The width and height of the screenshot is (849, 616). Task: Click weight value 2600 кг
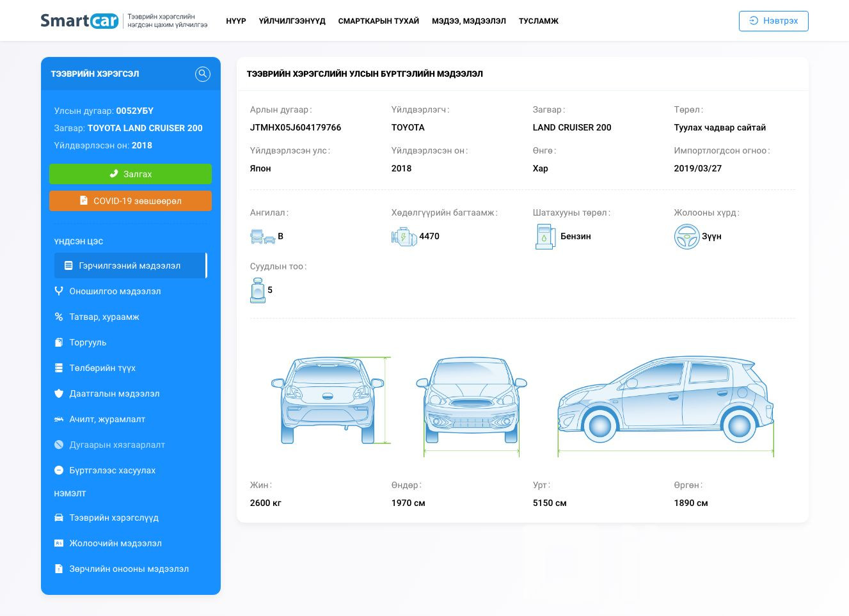pyautogui.click(x=266, y=503)
